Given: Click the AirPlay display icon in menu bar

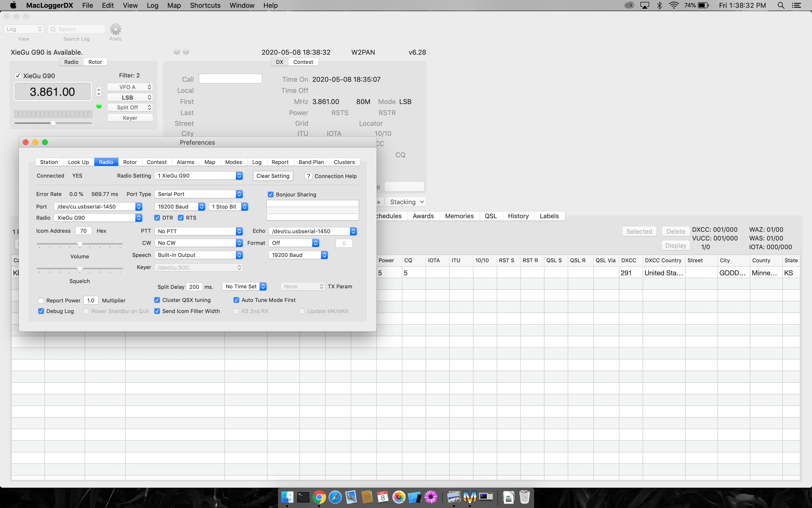Looking at the screenshot, I should (645, 5).
